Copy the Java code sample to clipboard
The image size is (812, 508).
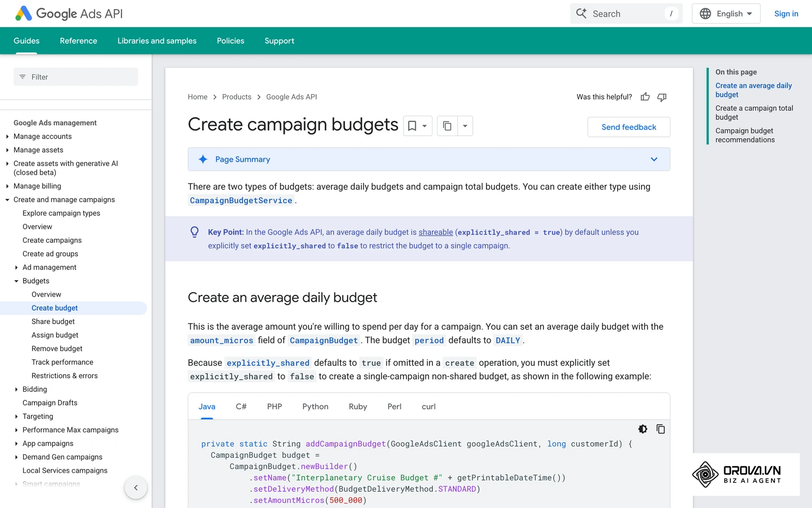pos(660,429)
